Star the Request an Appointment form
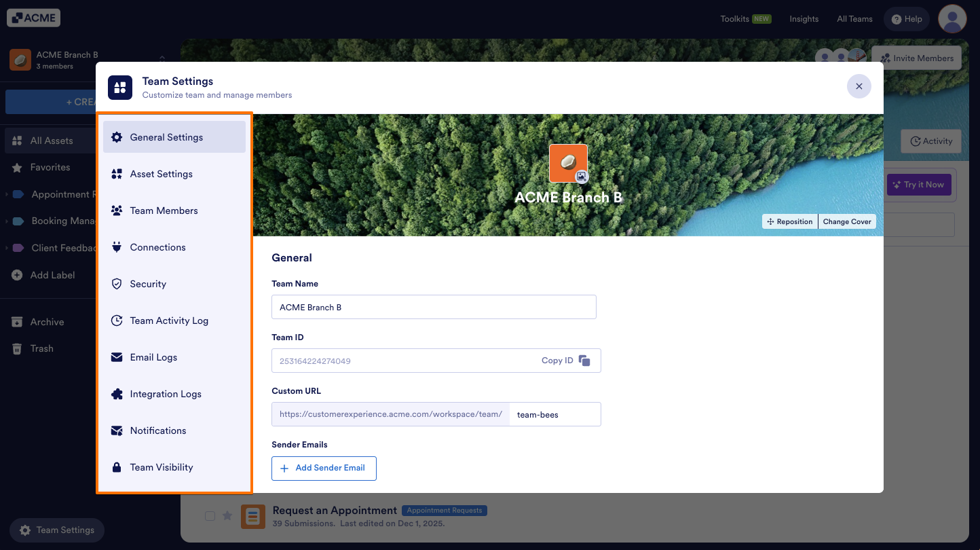The image size is (980, 550). [227, 516]
